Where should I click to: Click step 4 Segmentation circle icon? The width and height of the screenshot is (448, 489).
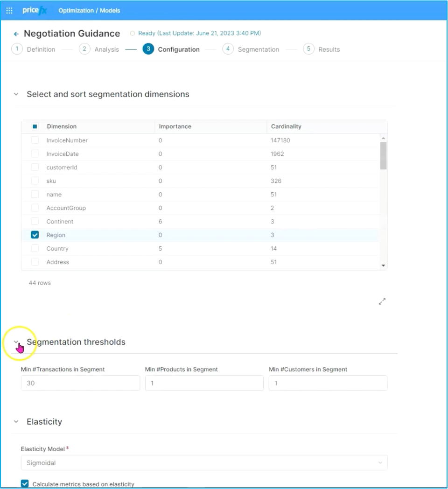[x=228, y=49]
